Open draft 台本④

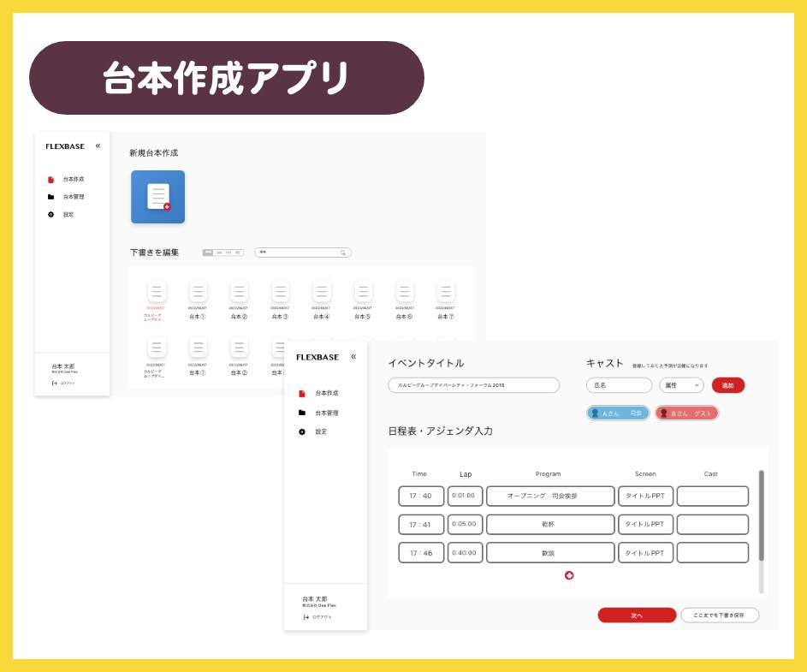(x=321, y=300)
